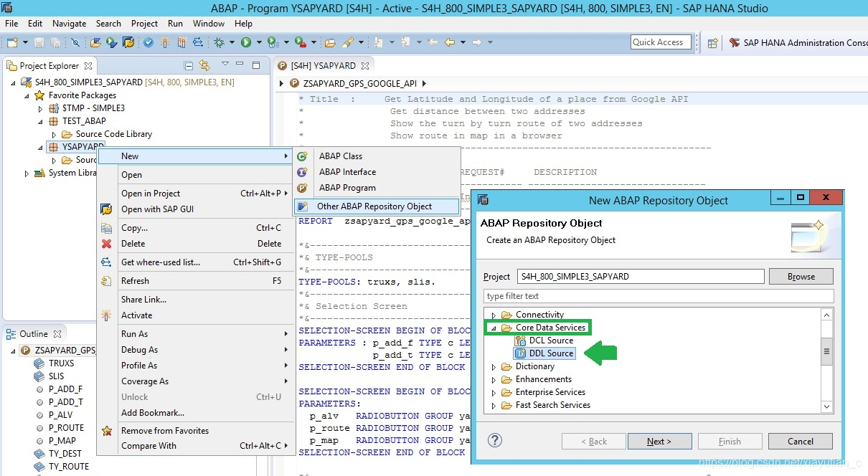Viewport: 868px width, 476px height.
Task: Open the Project menu
Action: coord(144,23)
